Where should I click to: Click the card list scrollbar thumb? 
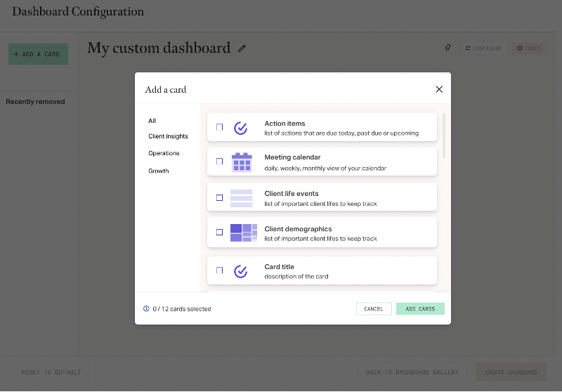point(444,136)
